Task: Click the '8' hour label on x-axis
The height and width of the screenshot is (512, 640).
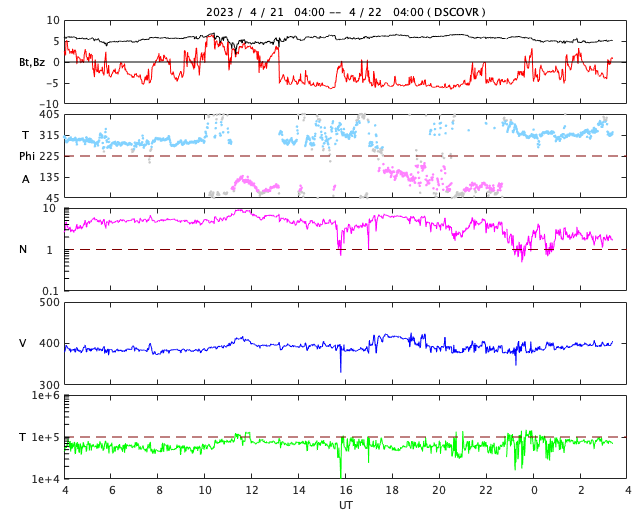Action: click(x=159, y=490)
